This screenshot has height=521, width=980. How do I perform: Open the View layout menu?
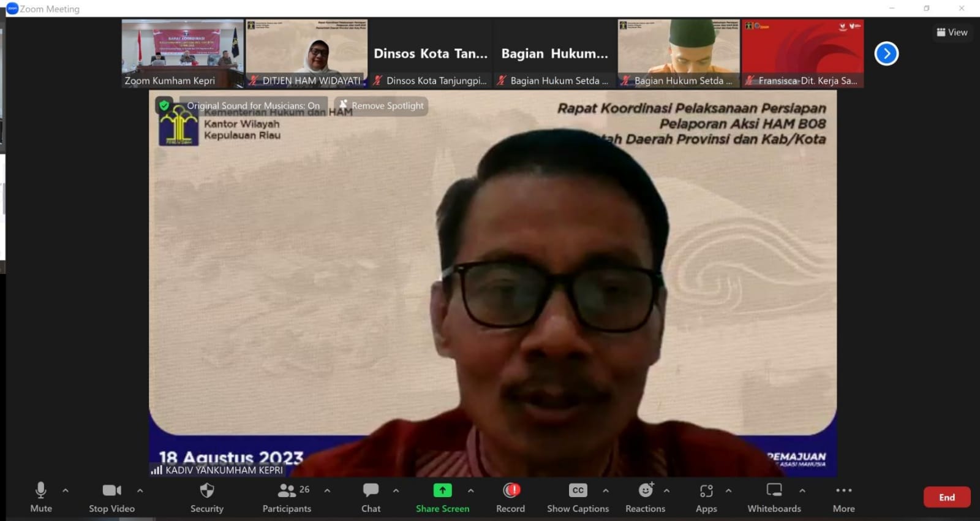[x=952, y=32]
